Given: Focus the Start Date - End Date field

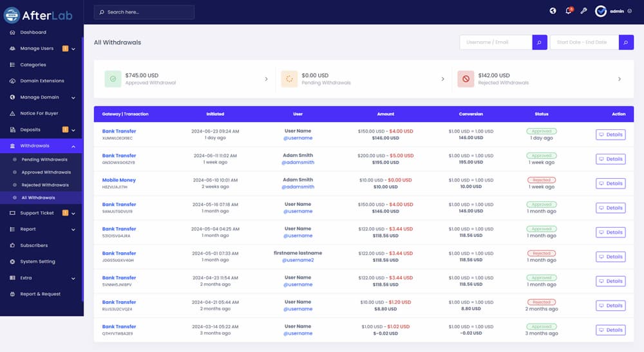Looking at the screenshot, I should point(585,42).
